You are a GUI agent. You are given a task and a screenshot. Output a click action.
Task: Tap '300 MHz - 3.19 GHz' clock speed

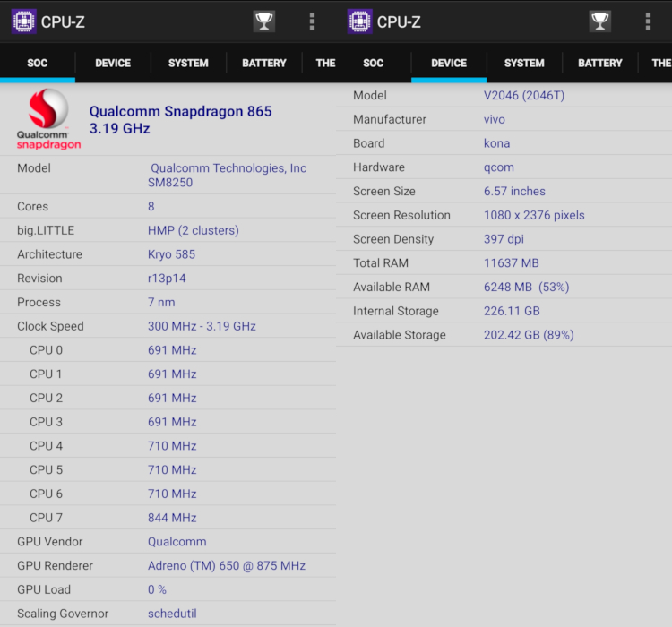coord(202,327)
